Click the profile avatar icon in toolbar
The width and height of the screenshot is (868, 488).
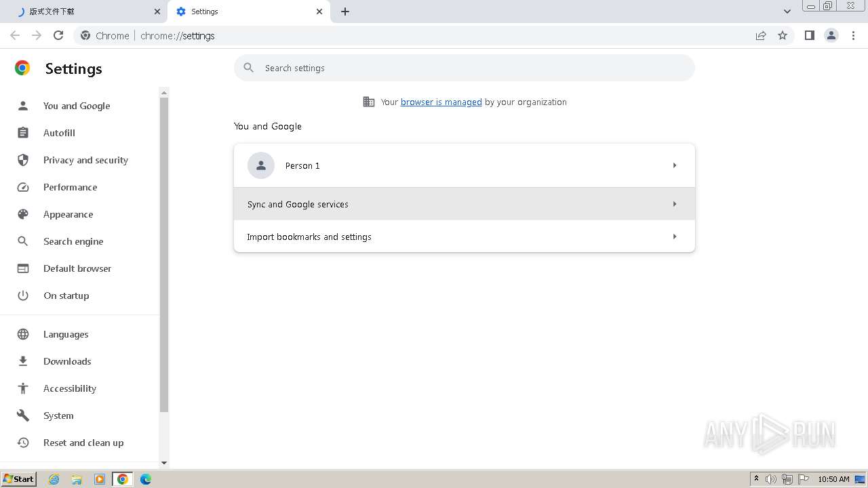pos(831,35)
